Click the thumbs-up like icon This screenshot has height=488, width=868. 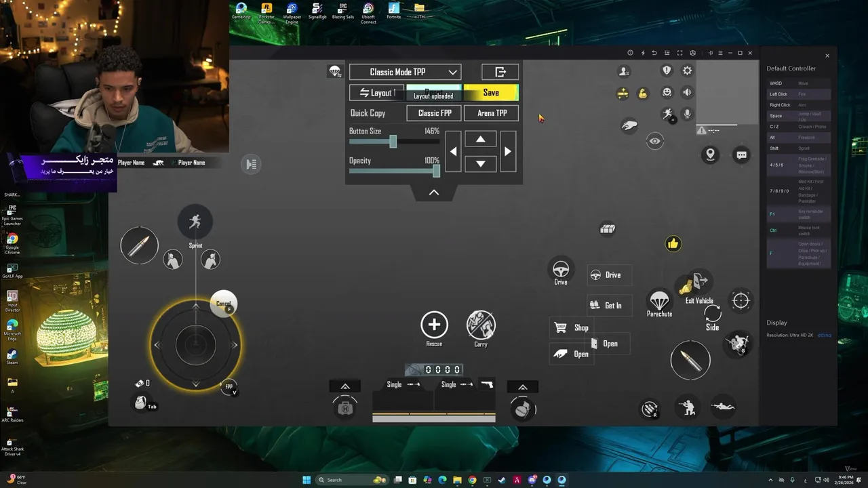point(673,244)
